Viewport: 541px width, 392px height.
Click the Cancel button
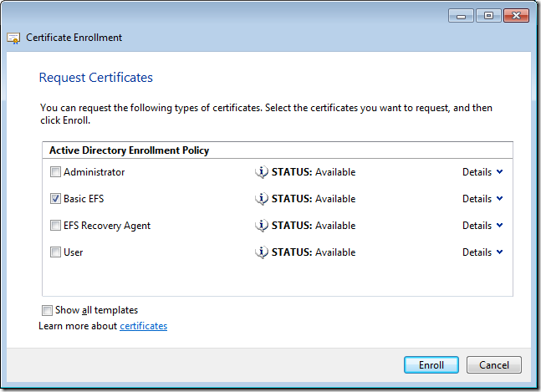tap(493, 365)
